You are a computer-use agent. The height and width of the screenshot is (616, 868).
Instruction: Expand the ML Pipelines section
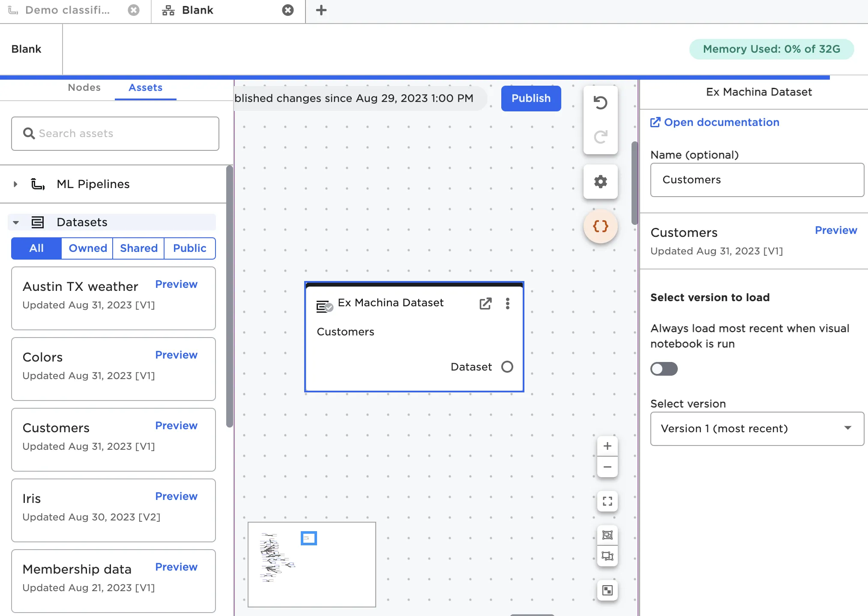pyautogui.click(x=15, y=184)
